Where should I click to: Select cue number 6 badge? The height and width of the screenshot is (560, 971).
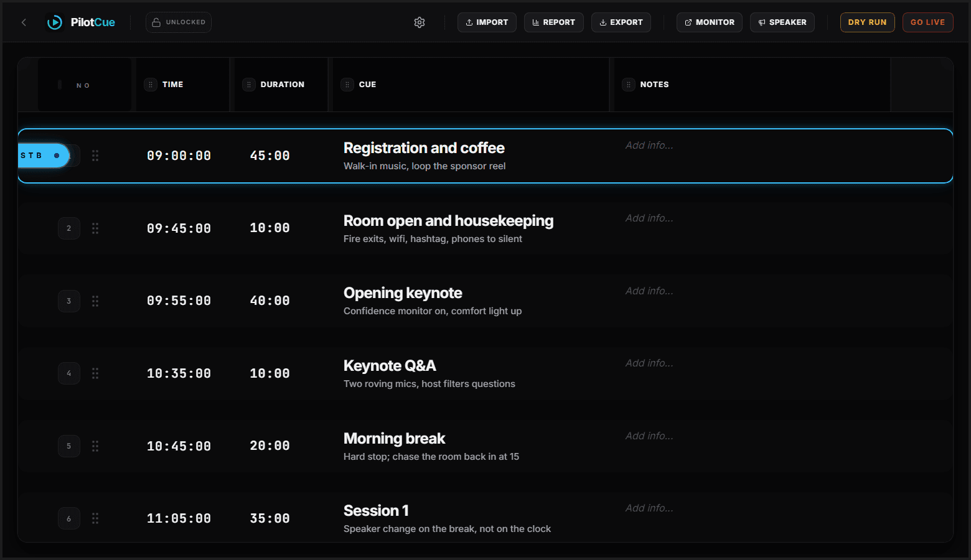[x=69, y=518]
